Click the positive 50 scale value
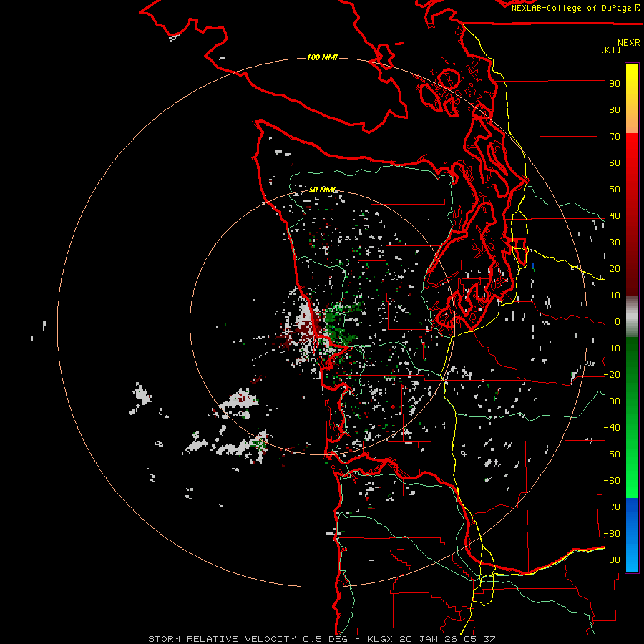Image resolution: width=644 pixels, height=644 pixels. (x=615, y=190)
